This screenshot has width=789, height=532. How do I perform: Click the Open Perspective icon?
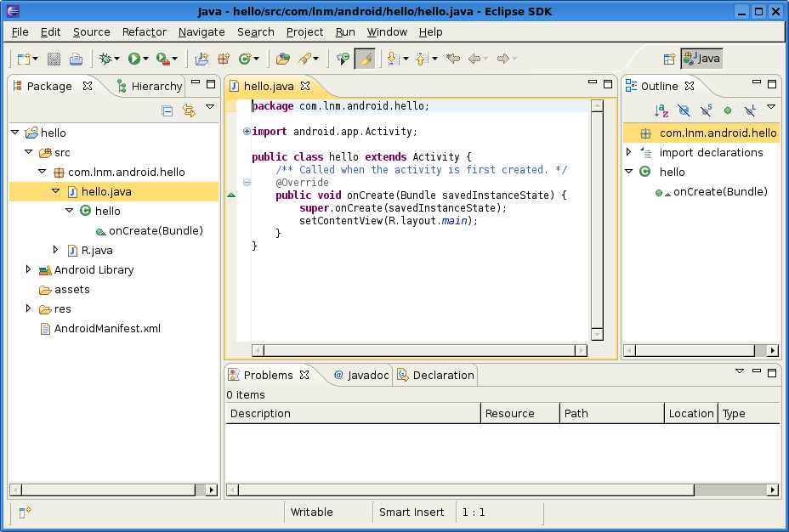[x=669, y=59]
